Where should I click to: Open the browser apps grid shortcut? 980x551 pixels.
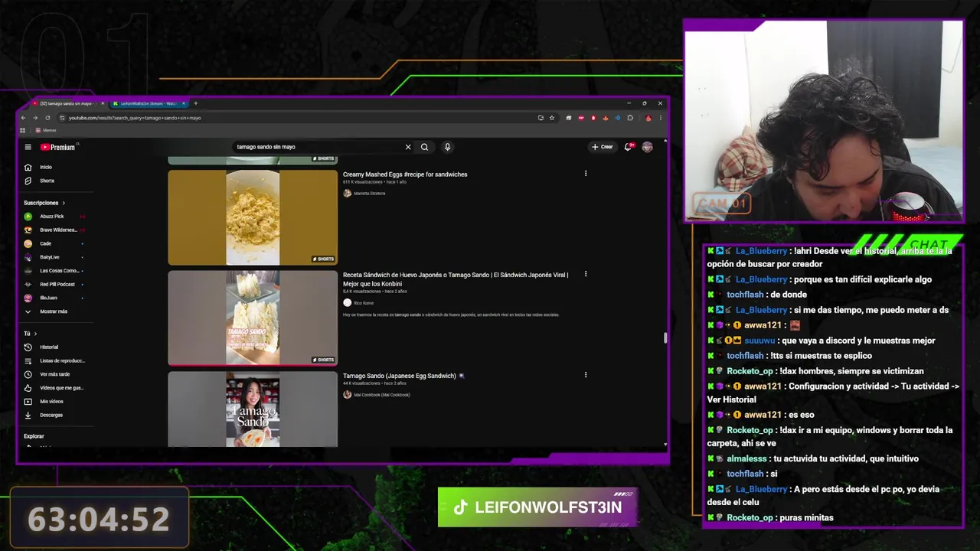[x=23, y=130]
